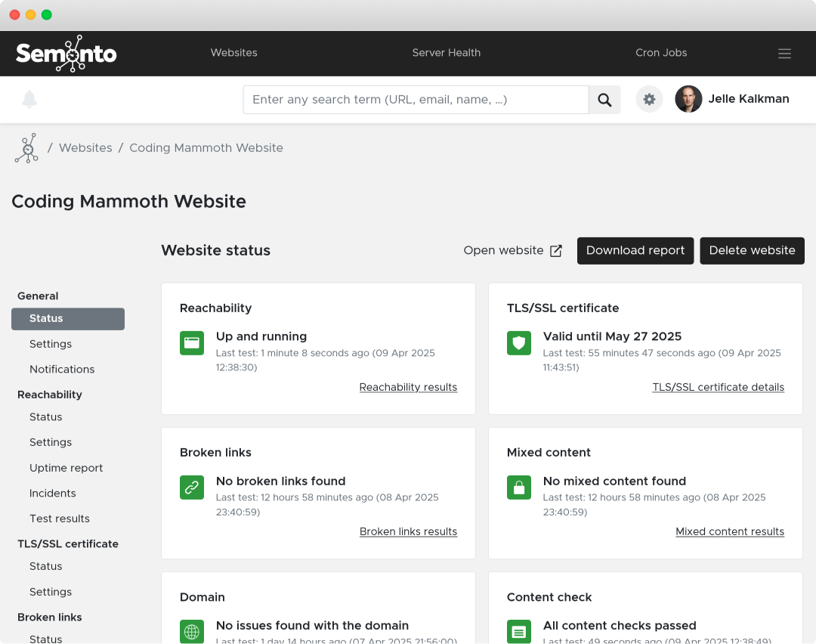Click the notification bell icon

pos(29,99)
